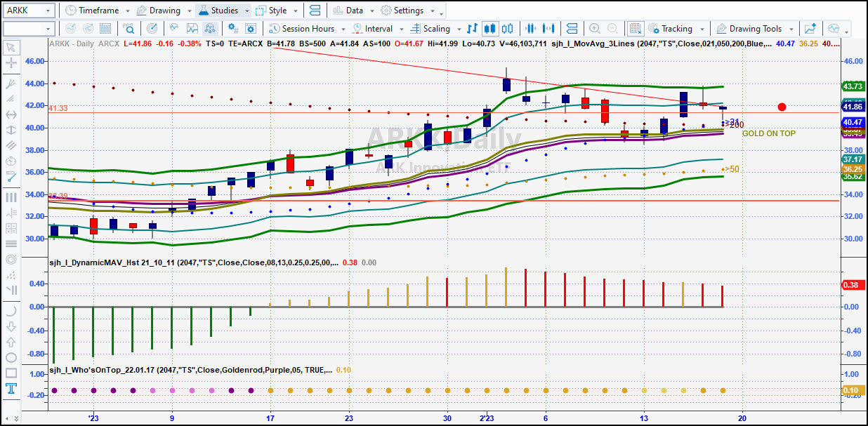Choose the ellipse drawing tool

(x=11, y=357)
